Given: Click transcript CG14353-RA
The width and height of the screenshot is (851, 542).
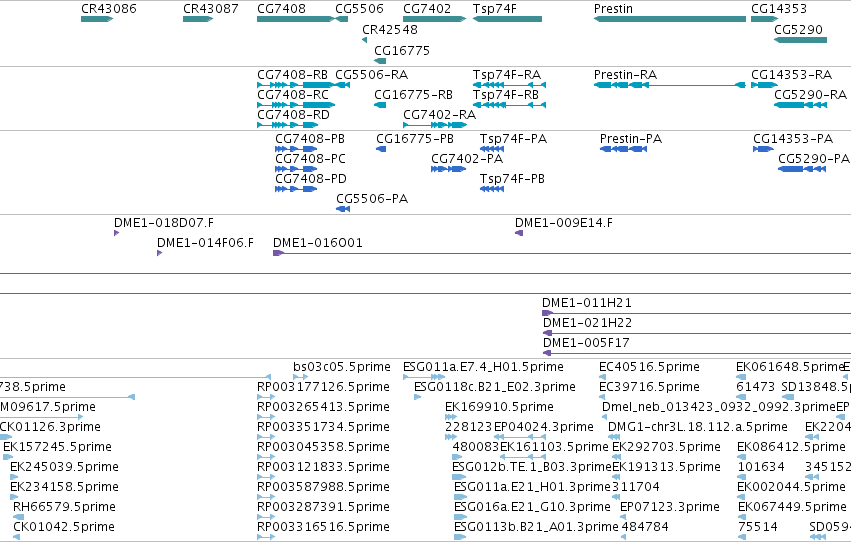Looking at the screenshot, I should click(765, 85).
